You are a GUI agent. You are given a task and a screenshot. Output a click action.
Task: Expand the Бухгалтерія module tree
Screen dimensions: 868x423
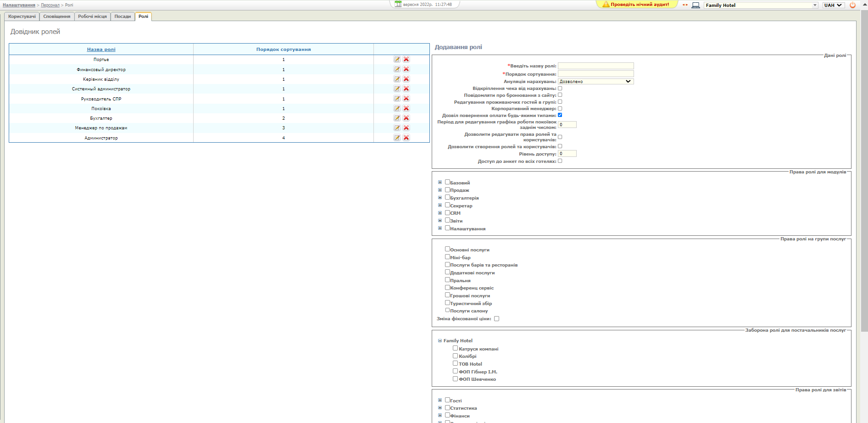[x=440, y=198]
